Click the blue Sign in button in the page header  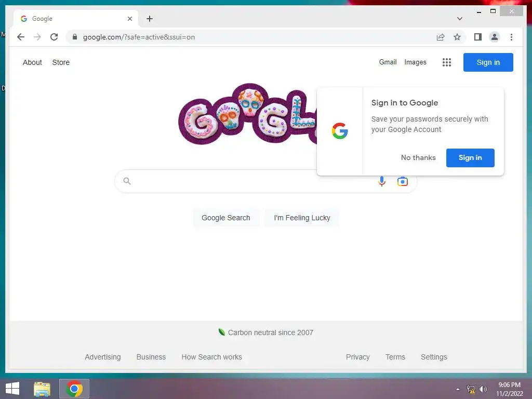tap(488, 62)
